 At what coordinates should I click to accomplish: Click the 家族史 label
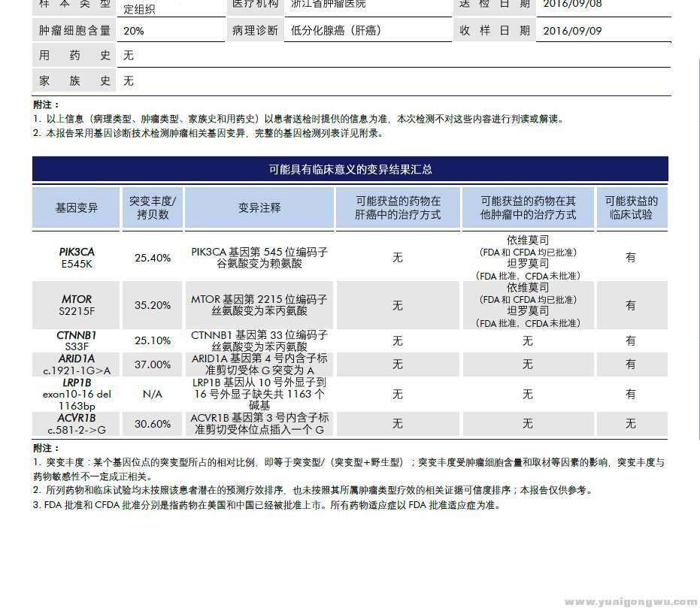click(x=74, y=80)
